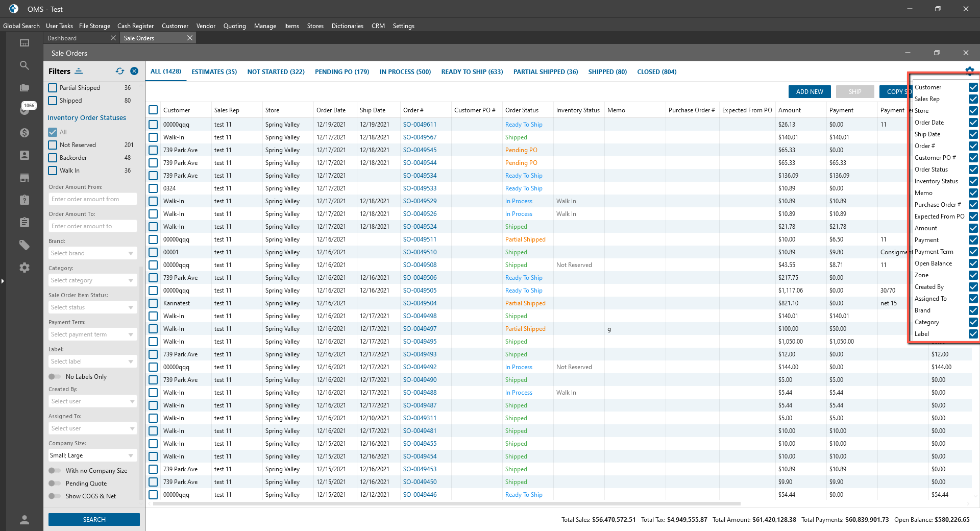The image size is (980, 531).
Task: Expand the Select brand dropdown
Action: [x=92, y=253]
